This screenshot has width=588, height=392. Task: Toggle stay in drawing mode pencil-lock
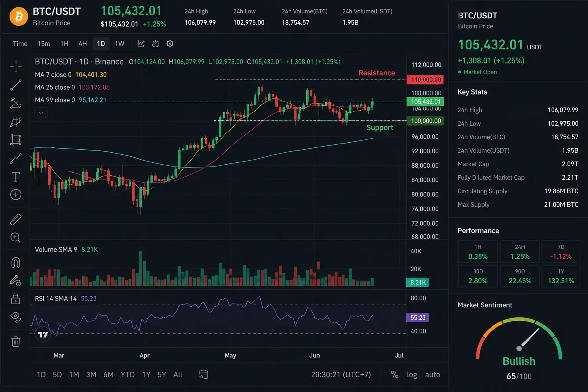point(16,281)
